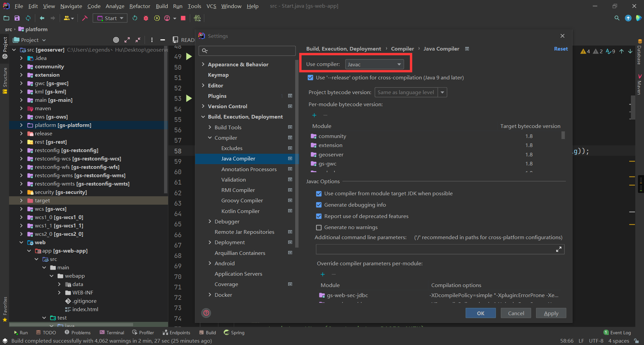Open the Terminal tool window tab
The image size is (644, 345).
(112, 333)
